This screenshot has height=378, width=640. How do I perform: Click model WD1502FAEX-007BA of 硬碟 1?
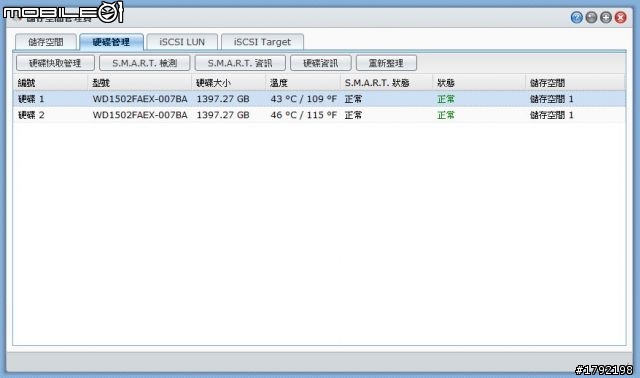point(140,99)
